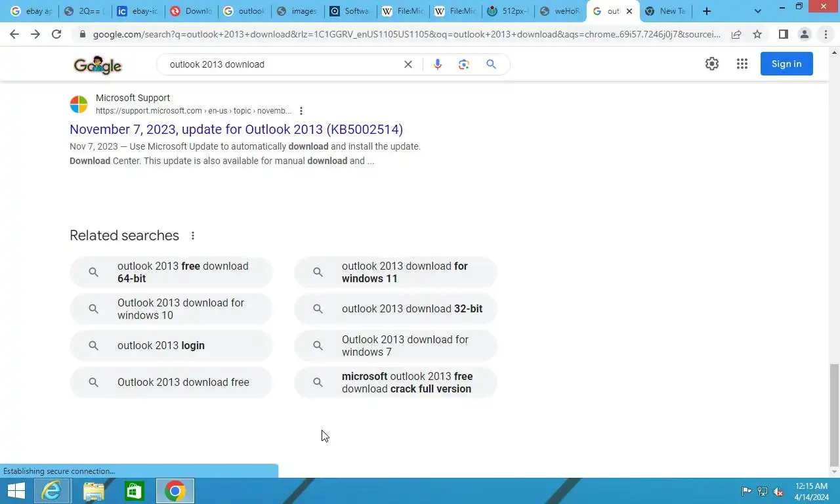The height and width of the screenshot is (504, 840).
Task: Switch to the 2Q== tab
Action: (85, 11)
